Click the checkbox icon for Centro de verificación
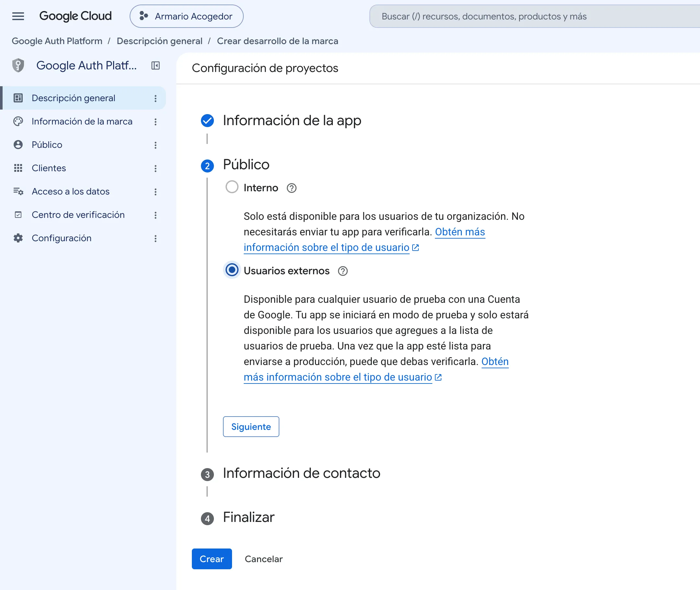Image resolution: width=700 pixels, height=590 pixels. tap(18, 215)
